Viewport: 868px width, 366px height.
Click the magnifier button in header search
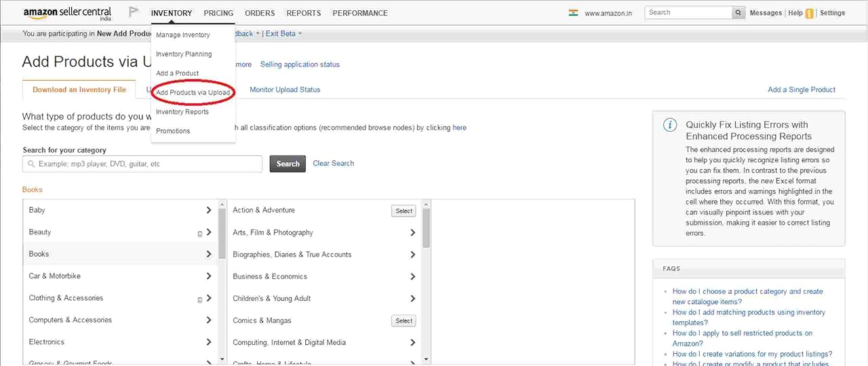(738, 13)
